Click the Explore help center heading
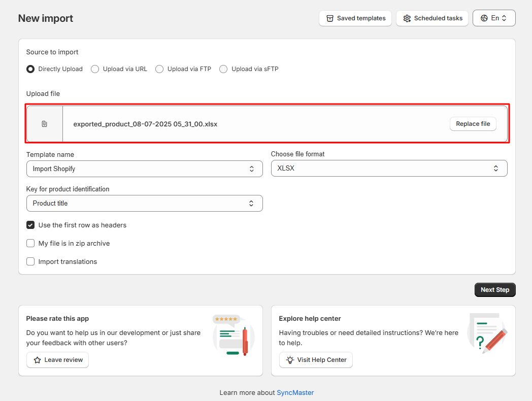This screenshot has width=532, height=401. tap(310, 319)
